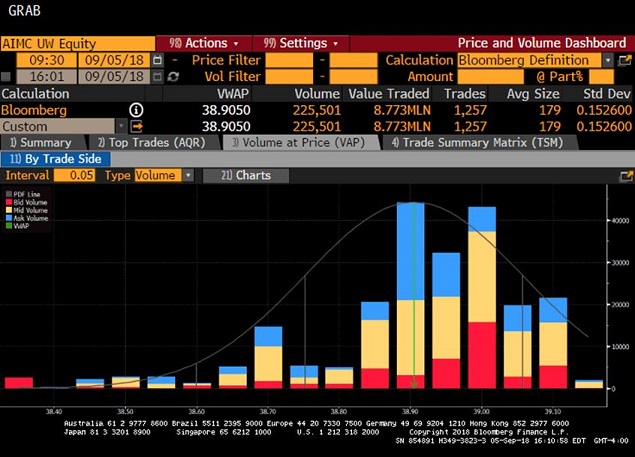635x457 pixels.
Task: Click refresh icon beside end date
Action: click(174, 77)
